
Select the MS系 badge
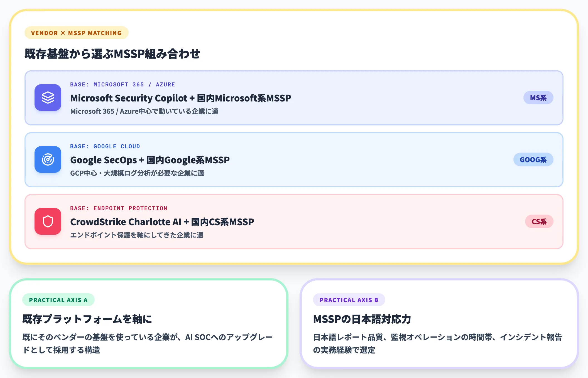[538, 98]
